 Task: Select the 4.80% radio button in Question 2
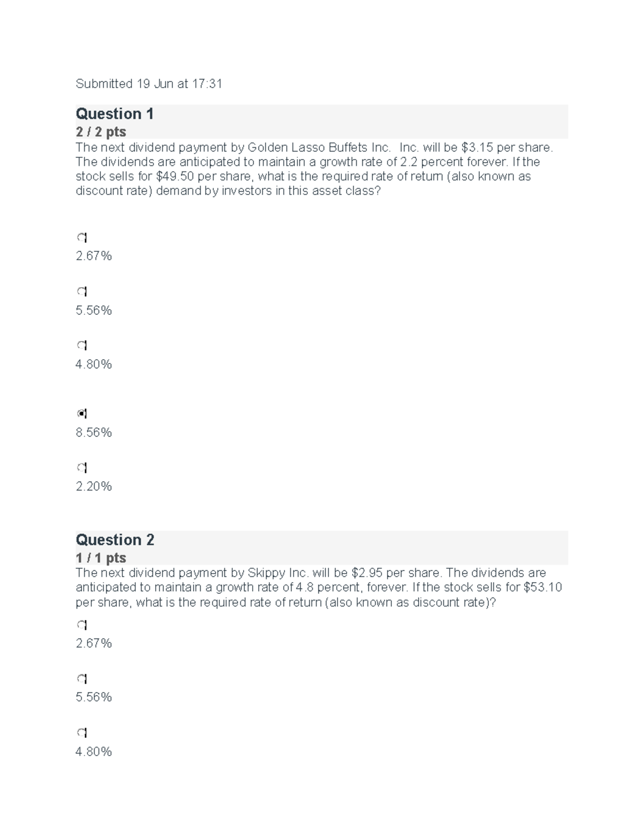pyautogui.click(x=82, y=733)
